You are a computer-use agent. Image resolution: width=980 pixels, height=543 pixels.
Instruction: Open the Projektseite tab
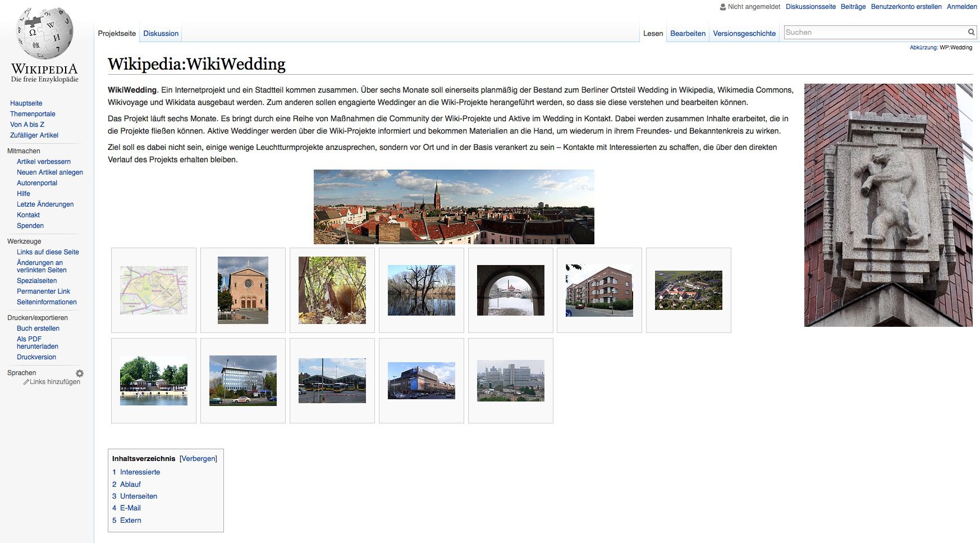[x=117, y=33]
